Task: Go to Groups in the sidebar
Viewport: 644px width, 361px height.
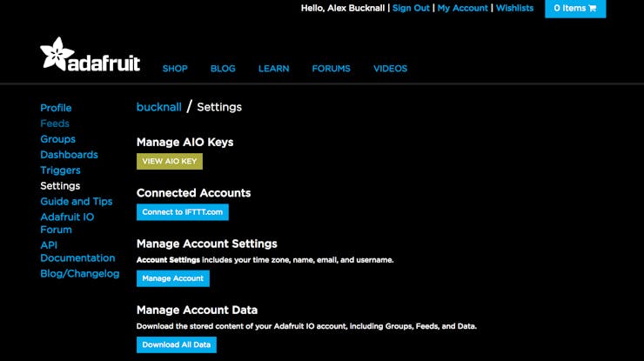Action: click(x=58, y=139)
